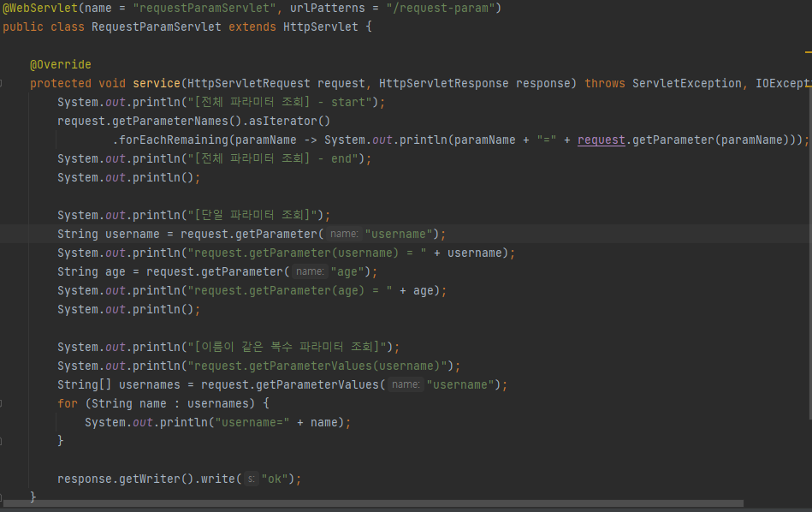Image resolution: width=812 pixels, height=512 pixels.
Task: Click the "[이름이 같은 복수 파라미터 조회]" string
Action: [287, 348]
